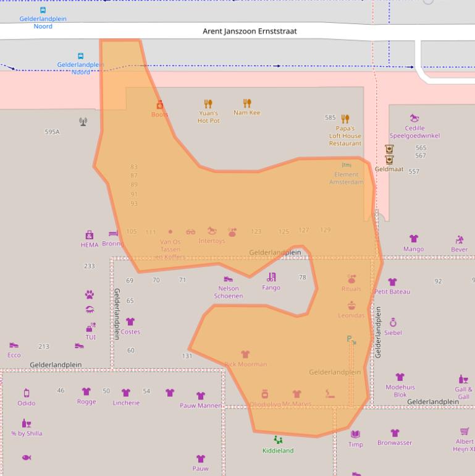The image size is (475, 476).
Task: Click the % by Shilla wine icon
Action: point(27,423)
